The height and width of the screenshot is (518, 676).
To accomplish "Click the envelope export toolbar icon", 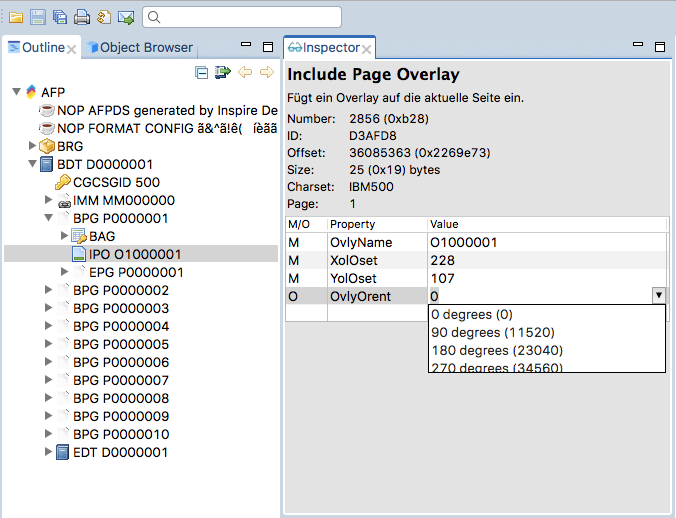I will [126, 17].
